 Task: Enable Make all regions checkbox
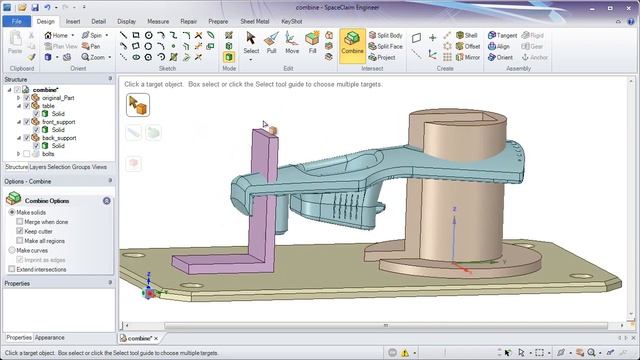[x=20, y=241]
